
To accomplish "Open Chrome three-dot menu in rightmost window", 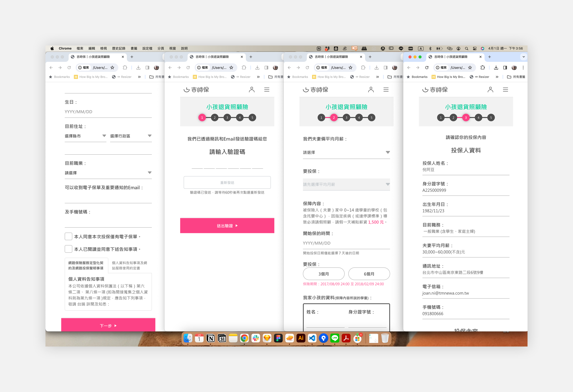I will (523, 68).
